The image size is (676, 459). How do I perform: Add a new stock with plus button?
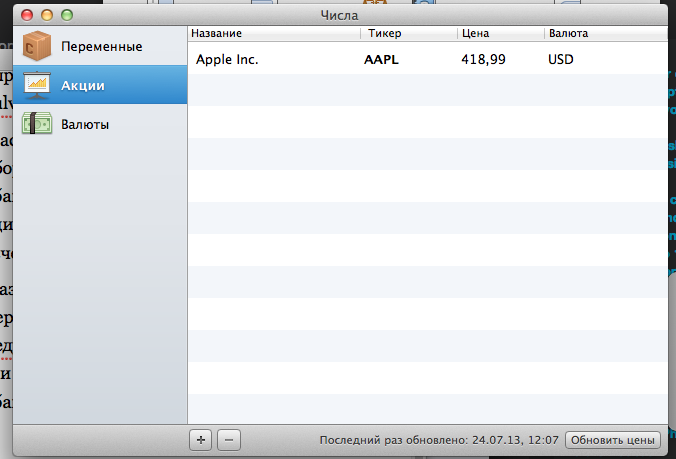click(200, 440)
